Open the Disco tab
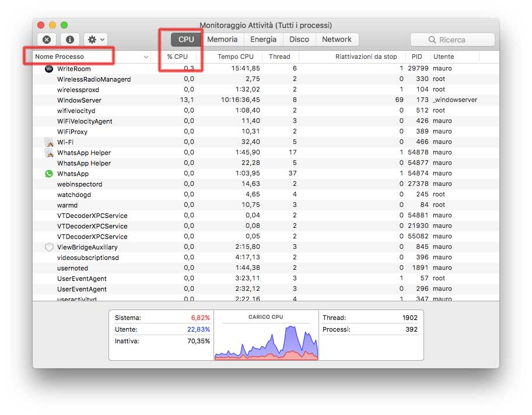Image resolution: width=532 pixels, height=415 pixels. click(x=299, y=39)
